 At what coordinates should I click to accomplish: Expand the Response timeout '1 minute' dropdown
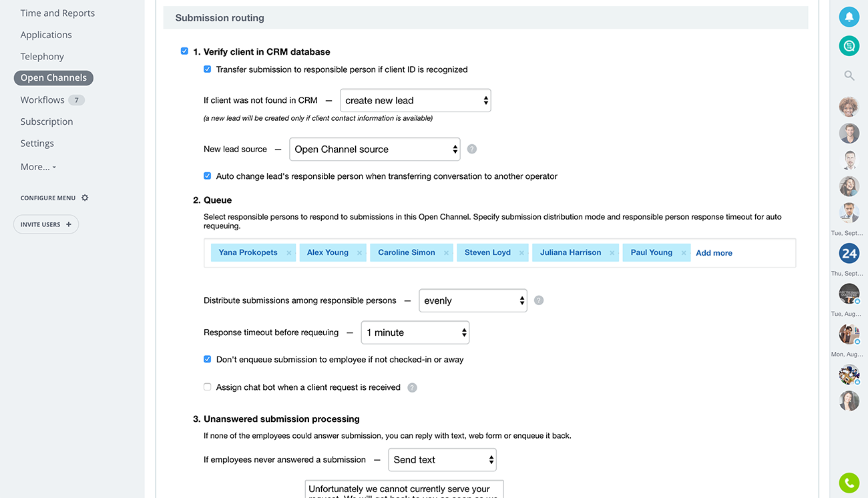click(x=415, y=332)
